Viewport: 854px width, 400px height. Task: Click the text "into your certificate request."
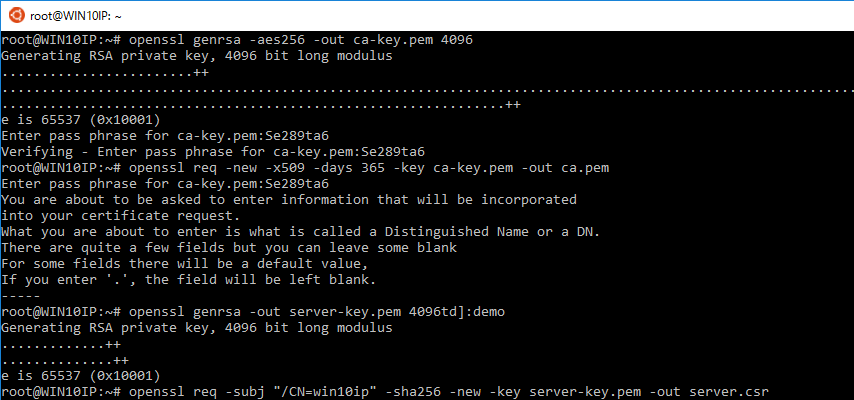(121, 216)
